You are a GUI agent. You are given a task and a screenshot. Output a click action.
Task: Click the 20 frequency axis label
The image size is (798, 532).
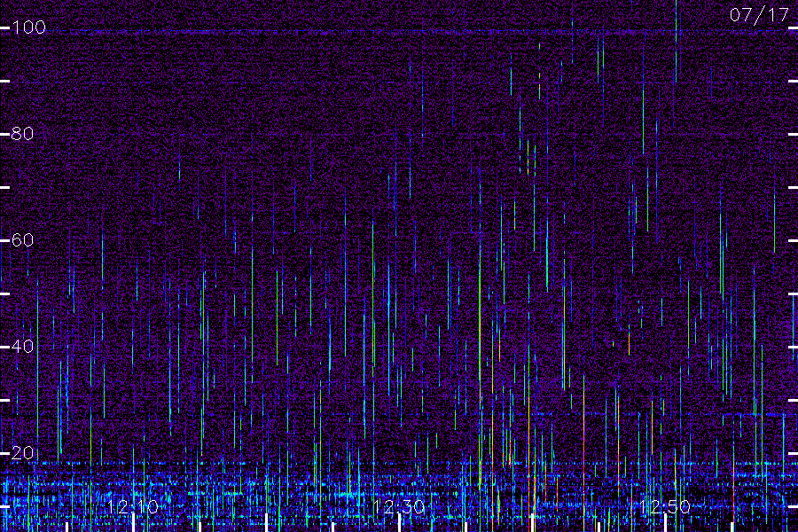point(22,452)
